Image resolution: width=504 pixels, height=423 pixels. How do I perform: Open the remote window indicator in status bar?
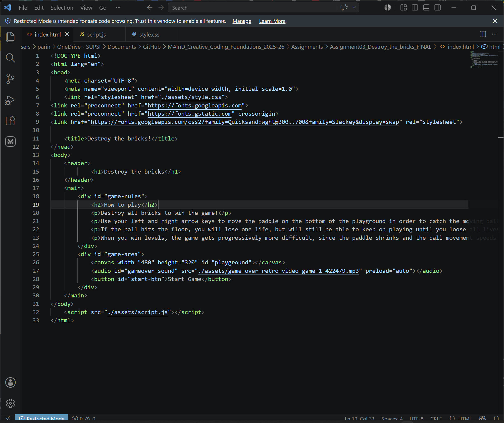click(8, 418)
